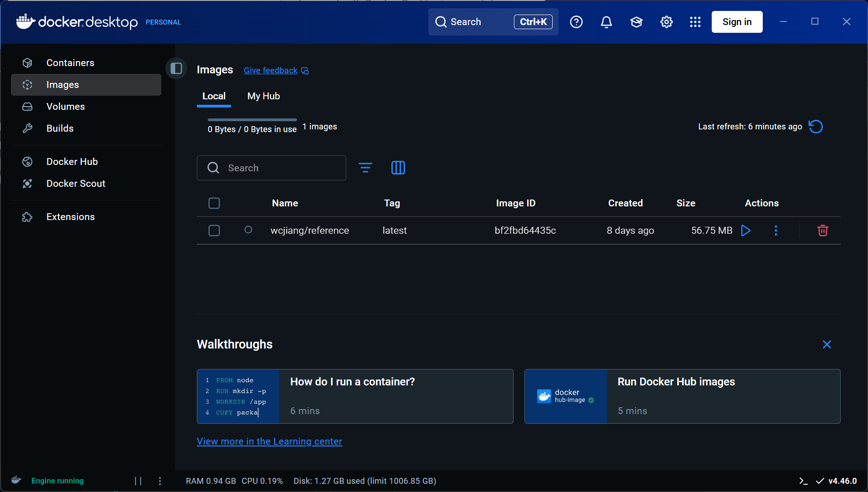Open the help question mark icon
Viewport: 868px width, 492px height.
point(576,22)
